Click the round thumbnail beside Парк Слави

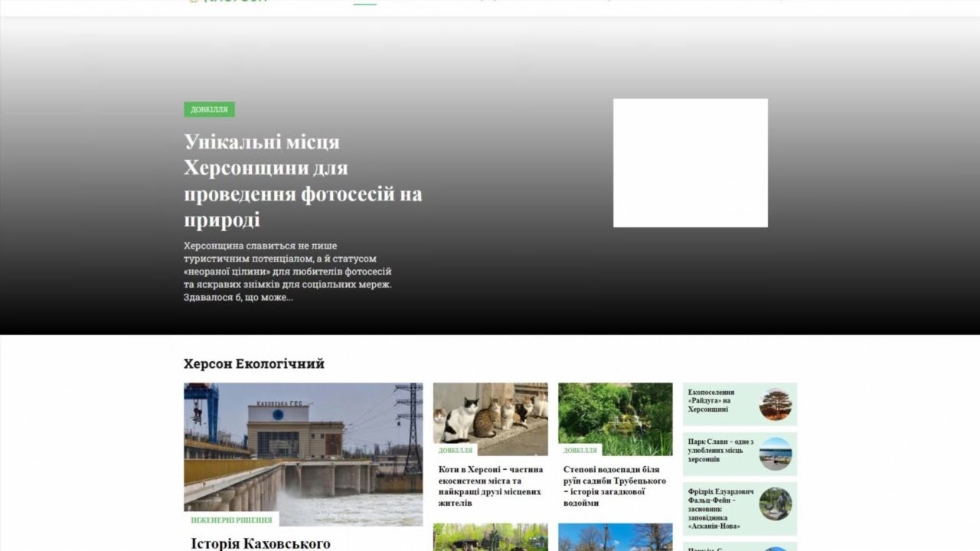pos(775,454)
